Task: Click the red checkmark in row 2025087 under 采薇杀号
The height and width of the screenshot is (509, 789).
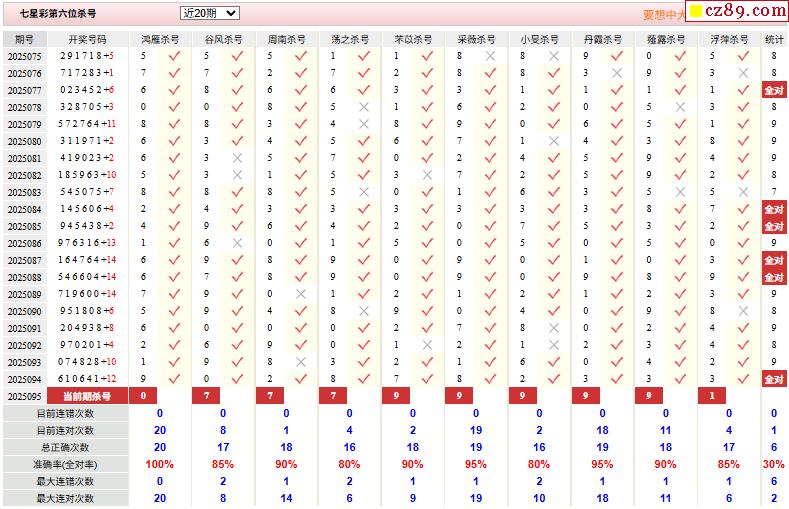Action: pyautogui.click(x=490, y=261)
